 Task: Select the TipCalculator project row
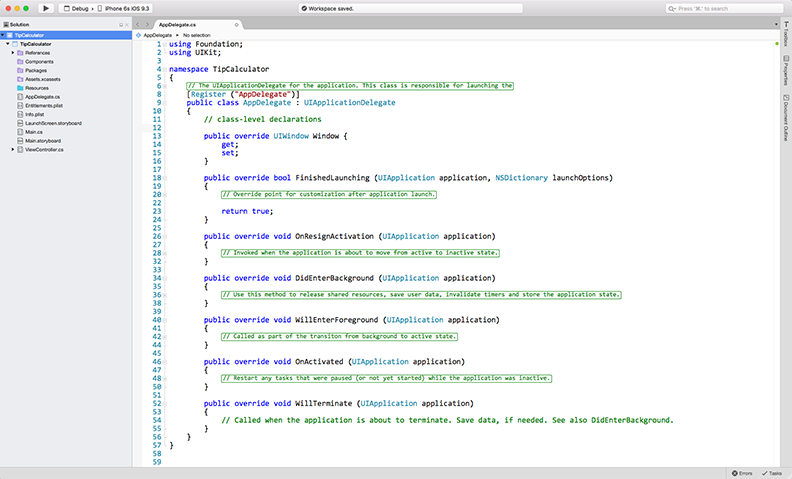pyautogui.click(x=66, y=44)
